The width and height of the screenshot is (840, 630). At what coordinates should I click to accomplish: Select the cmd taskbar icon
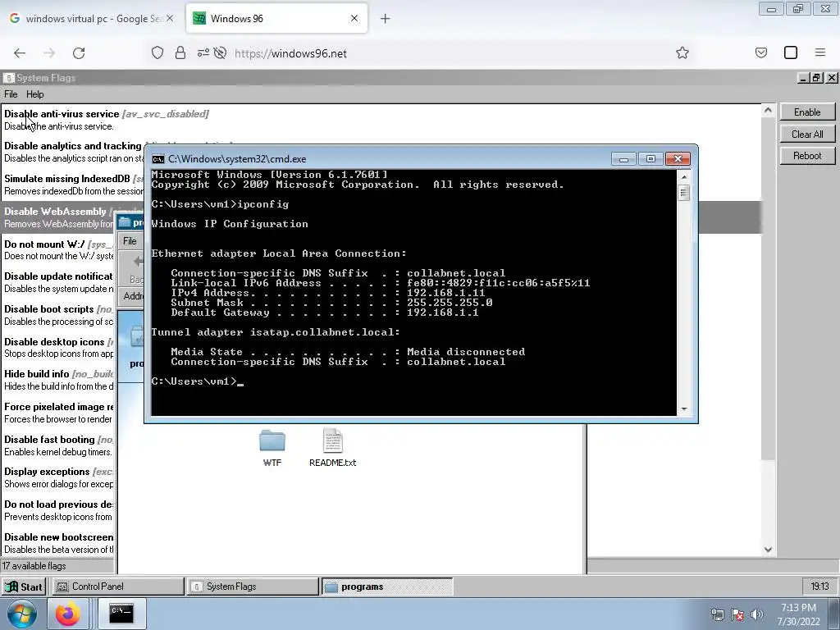[x=121, y=614]
